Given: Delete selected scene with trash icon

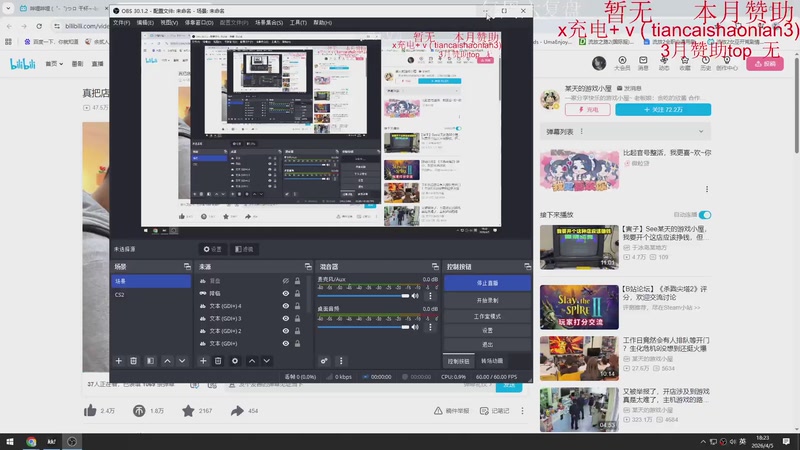Looking at the screenshot, I should click(134, 361).
